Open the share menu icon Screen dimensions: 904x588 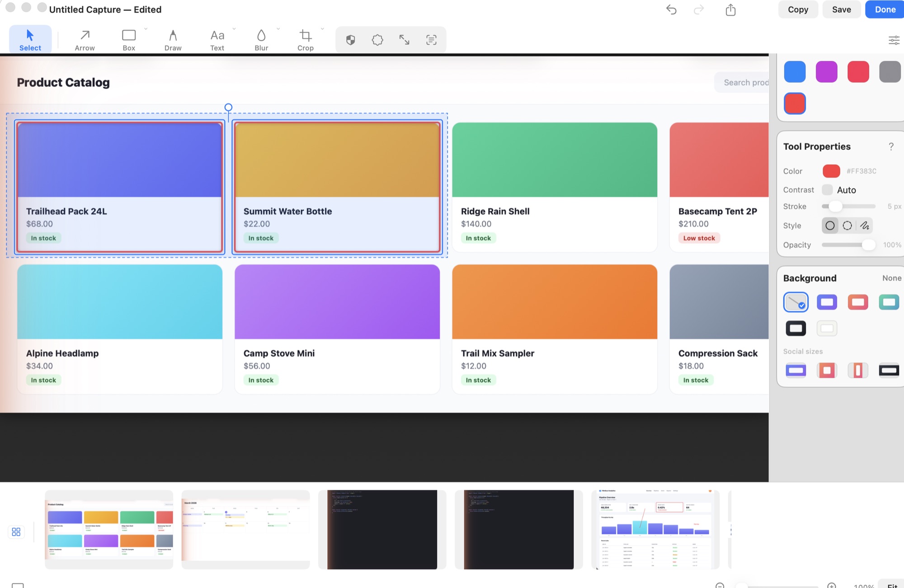731,9
